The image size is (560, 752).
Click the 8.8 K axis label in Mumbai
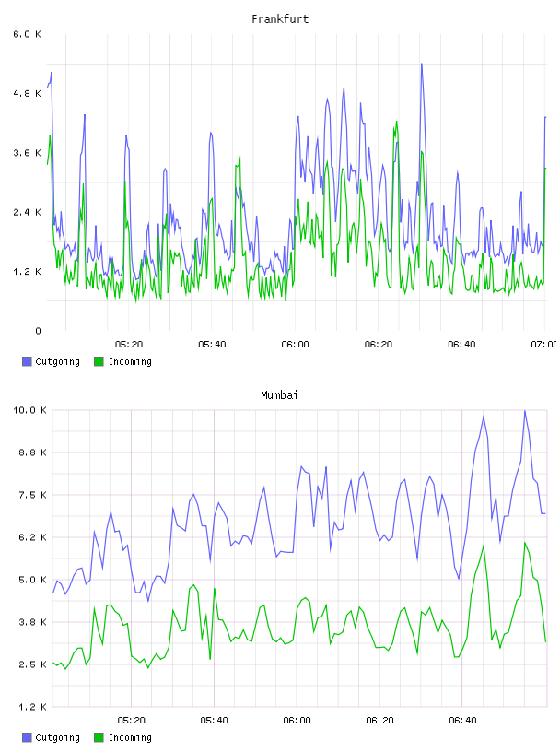pos(32,452)
